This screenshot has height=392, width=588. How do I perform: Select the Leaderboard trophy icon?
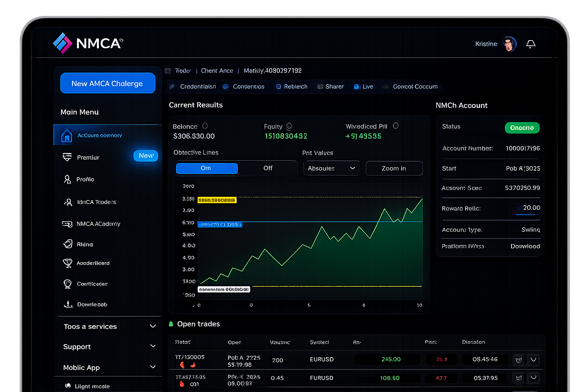pos(67,263)
